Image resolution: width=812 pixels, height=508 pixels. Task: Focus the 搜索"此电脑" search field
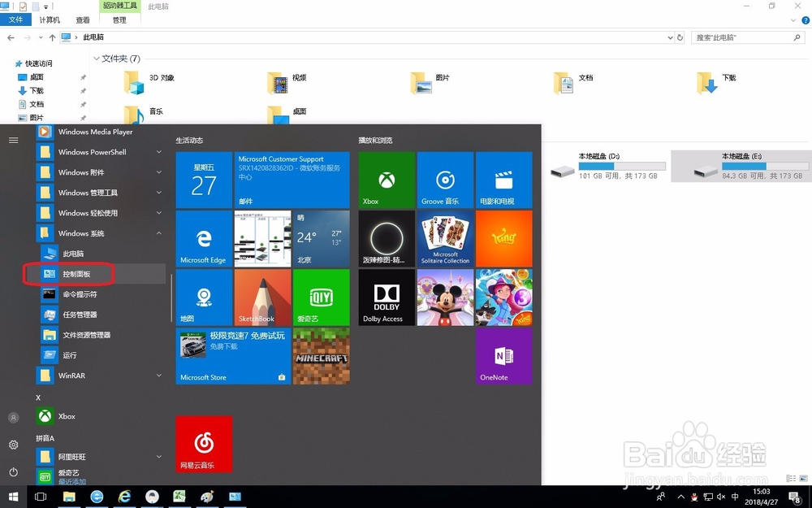click(749, 37)
